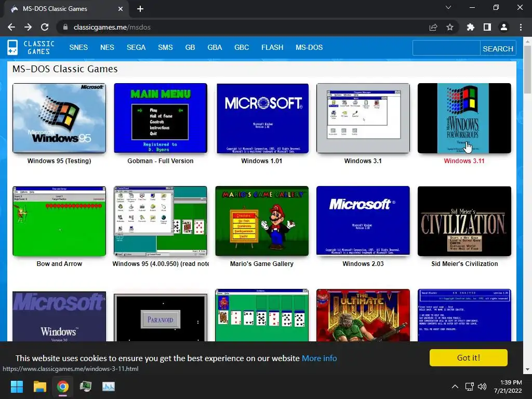Image resolution: width=532 pixels, height=399 pixels.
Task: Open the Chrome profile icon
Action: 504,27
